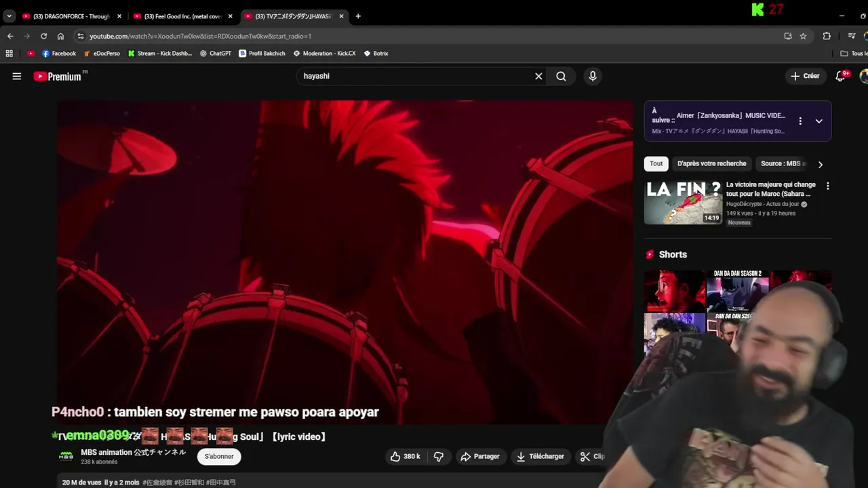Open the HugoDécrypte - Actus du jour channel
The width and height of the screenshot is (868, 488).
[762, 204]
